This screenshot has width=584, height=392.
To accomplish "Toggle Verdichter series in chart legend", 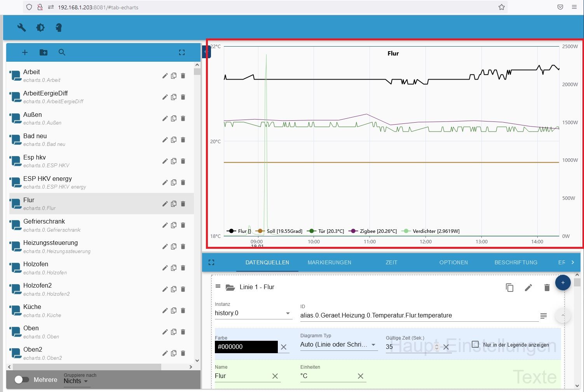I will [431, 231].
